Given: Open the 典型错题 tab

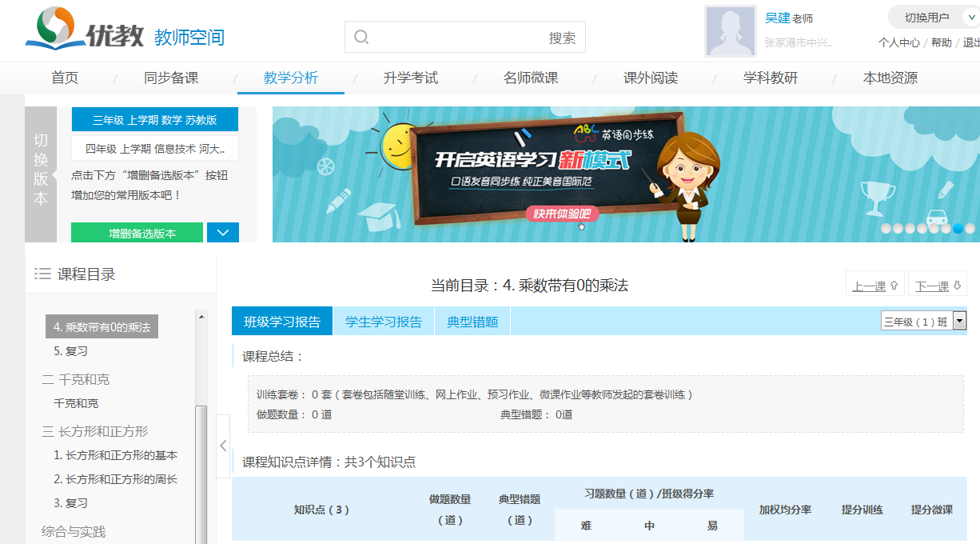Looking at the screenshot, I should 472,322.
